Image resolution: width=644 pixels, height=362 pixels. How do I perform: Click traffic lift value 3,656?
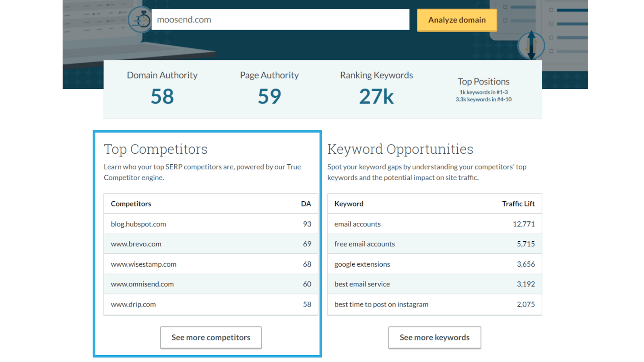(526, 264)
